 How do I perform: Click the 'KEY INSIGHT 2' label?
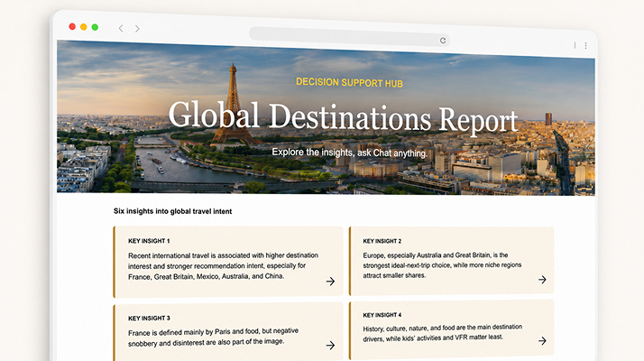pyautogui.click(x=382, y=241)
